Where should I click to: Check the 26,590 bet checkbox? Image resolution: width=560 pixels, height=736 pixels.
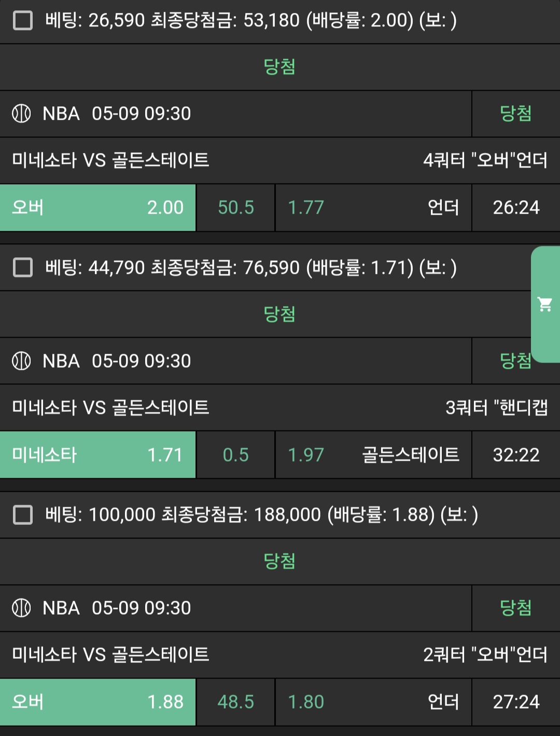[x=23, y=21]
